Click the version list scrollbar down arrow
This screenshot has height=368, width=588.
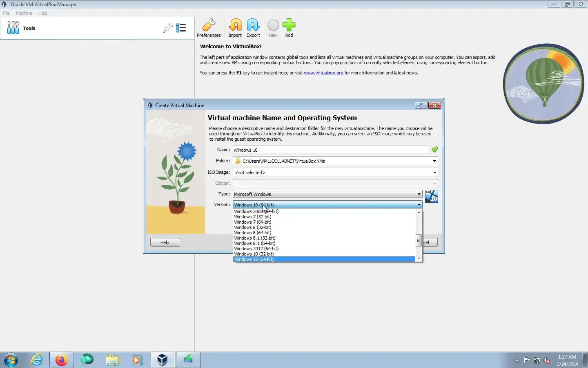pyautogui.click(x=419, y=258)
